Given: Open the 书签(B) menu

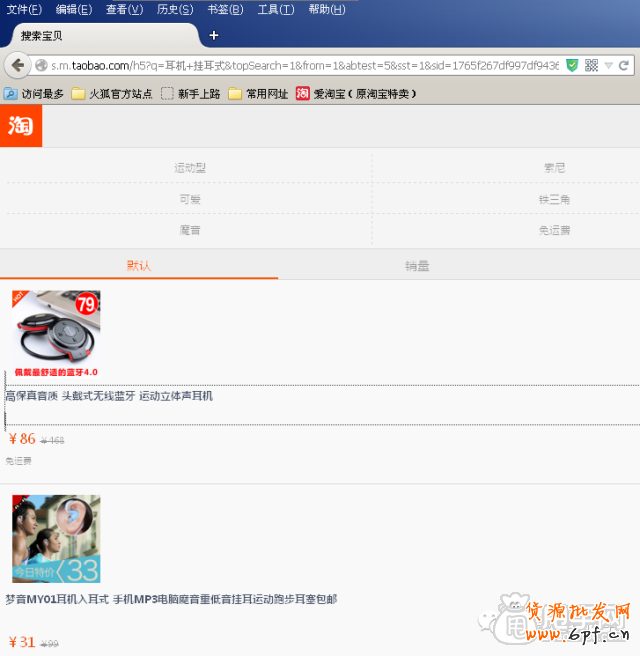Looking at the screenshot, I should click(225, 9).
